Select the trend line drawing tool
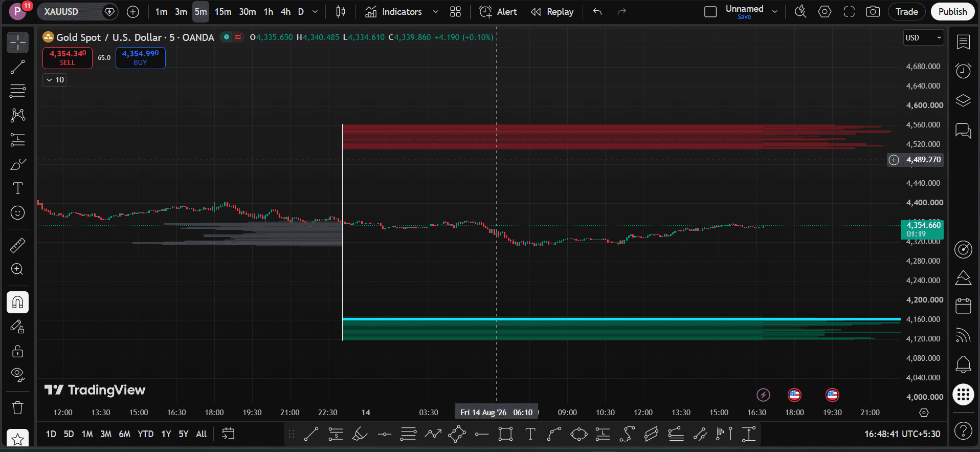This screenshot has width=980, height=452. (18, 67)
